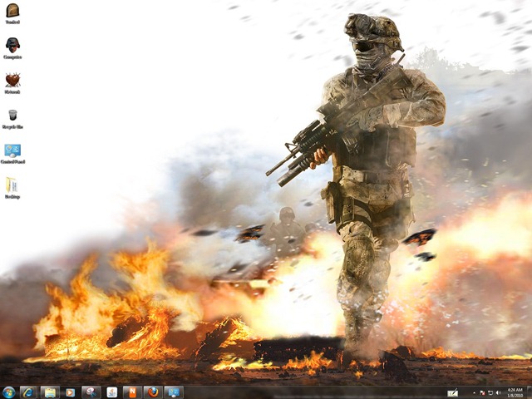The height and width of the screenshot is (399, 532).
Task: Click the Show Desktop button
Action: [530, 393]
